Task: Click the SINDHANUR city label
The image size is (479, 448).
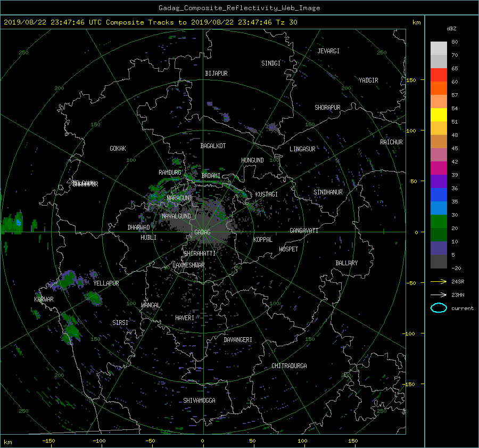Action: 328,192
